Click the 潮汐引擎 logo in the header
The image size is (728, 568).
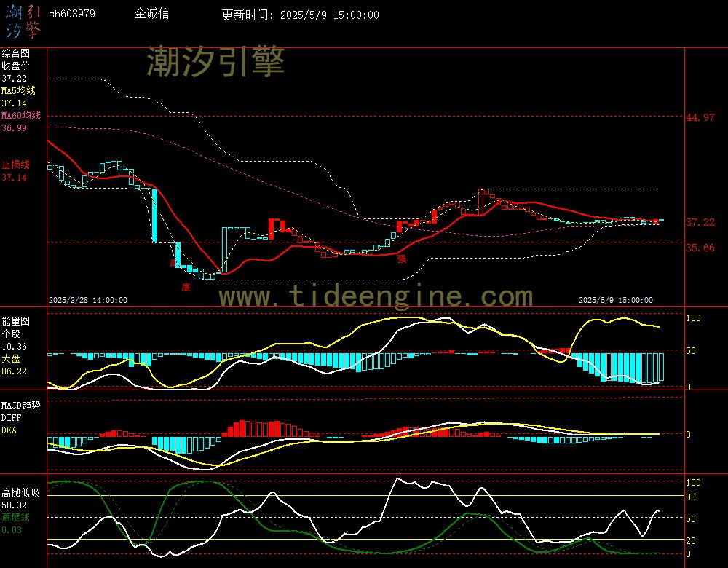tap(23, 21)
